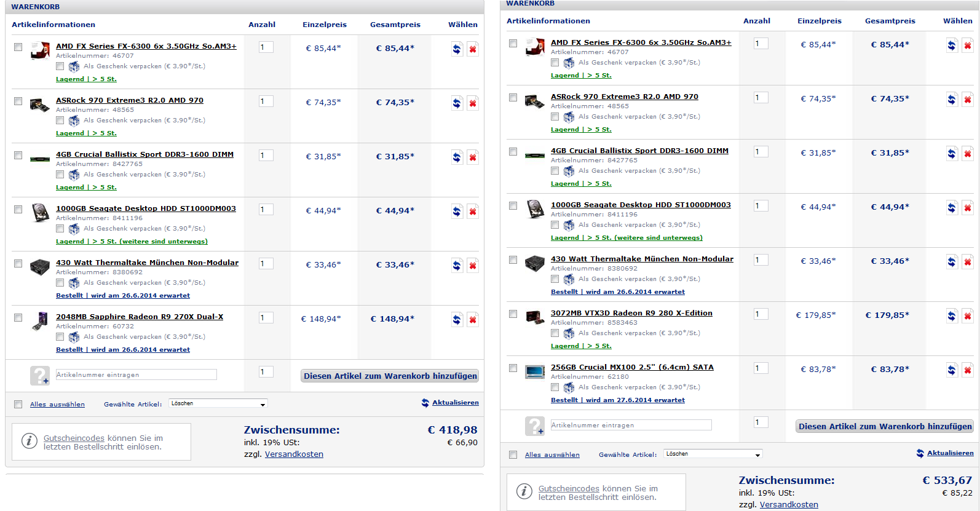The height and width of the screenshot is (511, 980).
Task: Click Aktualisieren refresh icon in left cart
Action: point(425,403)
